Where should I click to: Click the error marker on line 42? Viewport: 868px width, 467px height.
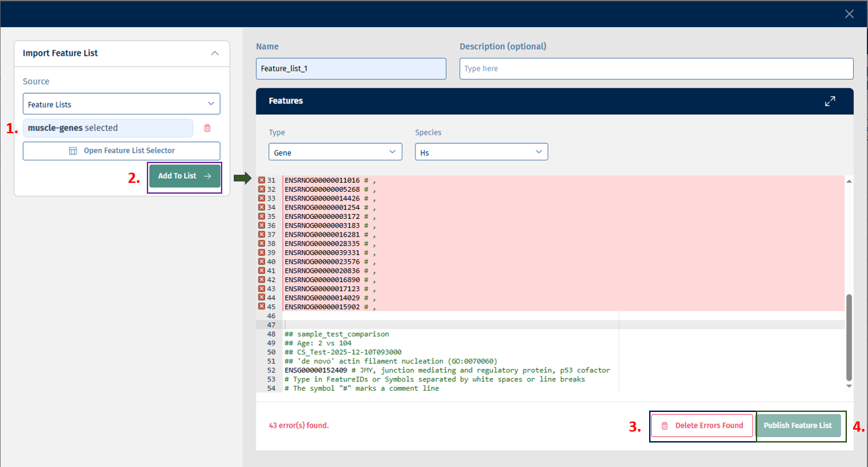(x=262, y=279)
